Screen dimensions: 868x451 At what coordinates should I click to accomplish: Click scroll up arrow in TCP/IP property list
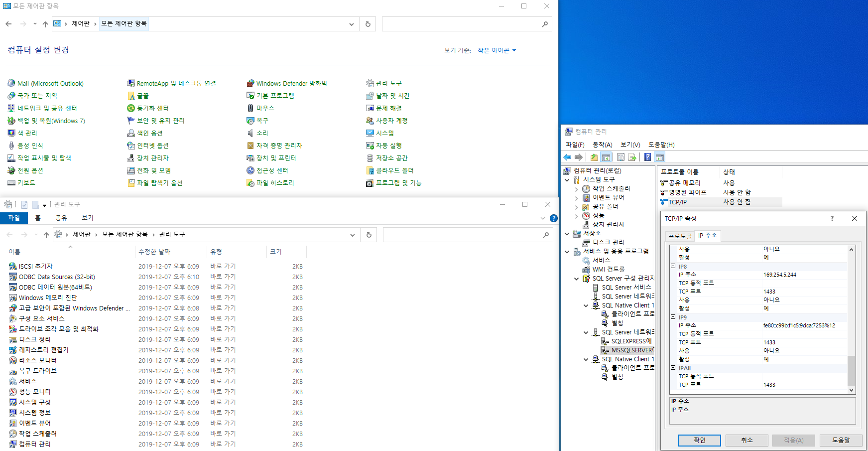pyautogui.click(x=851, y=250)
